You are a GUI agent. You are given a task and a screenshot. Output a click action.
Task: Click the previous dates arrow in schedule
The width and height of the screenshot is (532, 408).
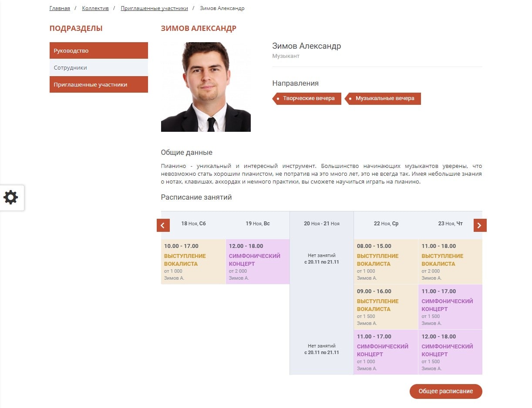click(x=163, y=225)
